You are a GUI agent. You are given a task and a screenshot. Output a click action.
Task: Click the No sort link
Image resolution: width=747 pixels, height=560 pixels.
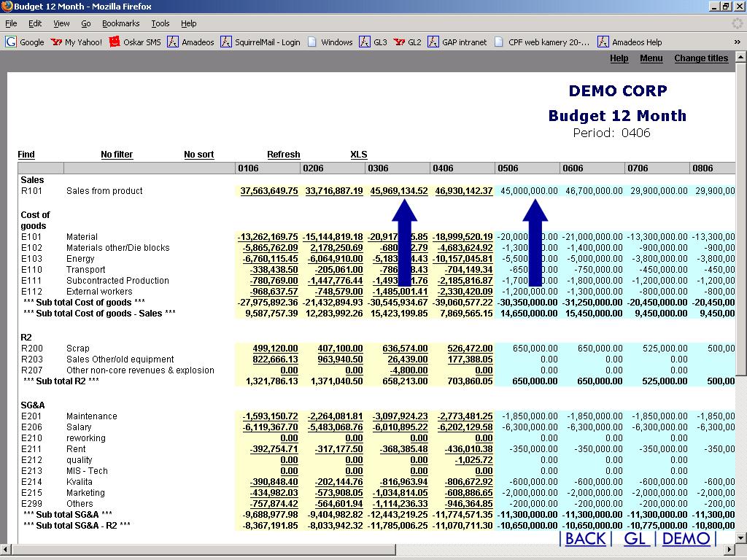[x=198, y=155]
